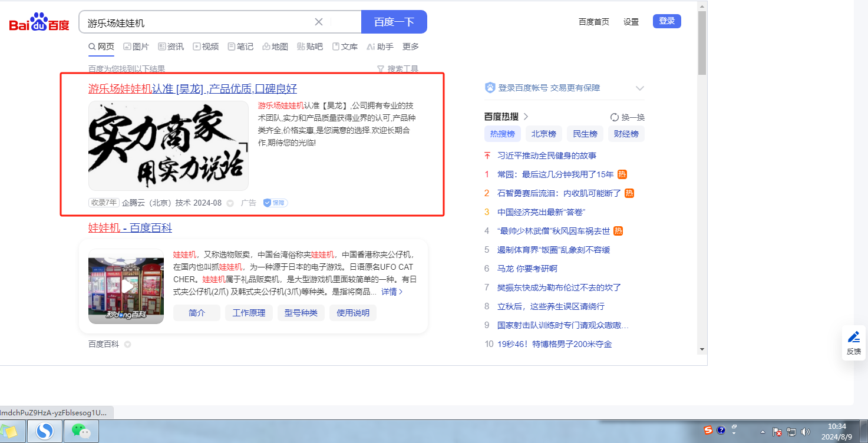Clear the search box with the X icon
Screen dimensions: 868x443
tap(319, 22)
